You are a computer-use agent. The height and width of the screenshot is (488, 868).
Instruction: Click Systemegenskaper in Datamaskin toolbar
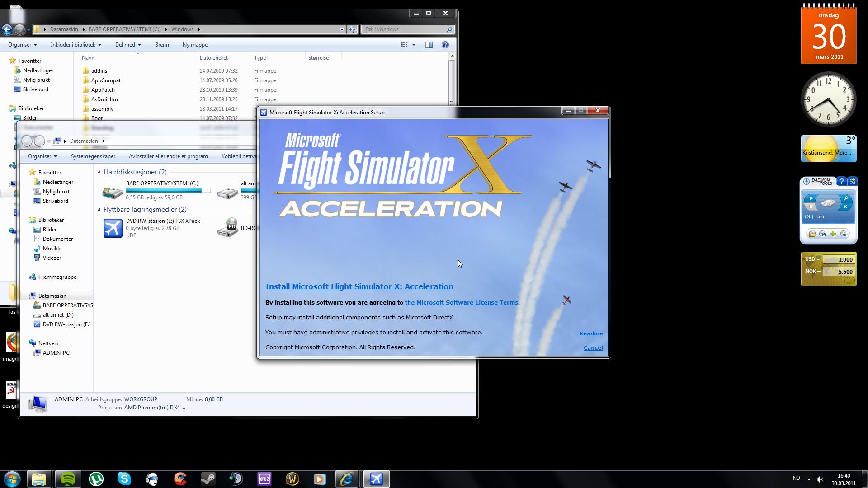pos(93,156)
